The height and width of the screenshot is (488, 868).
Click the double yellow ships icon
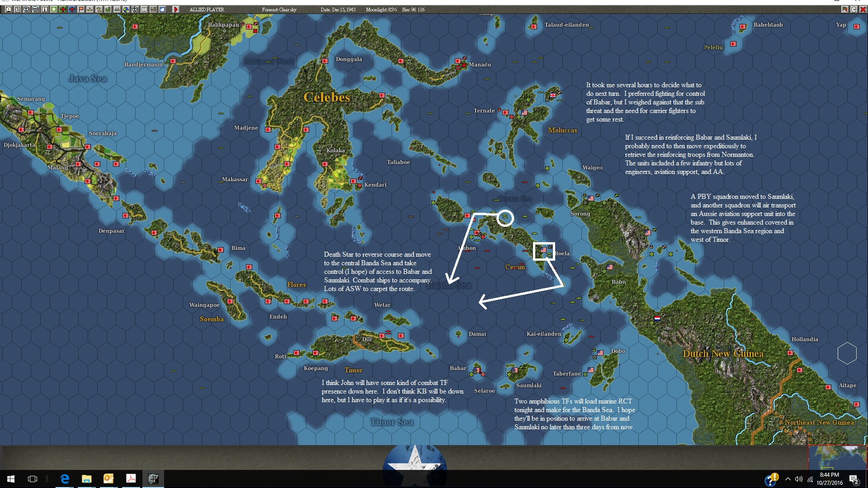tap(99, 9)
